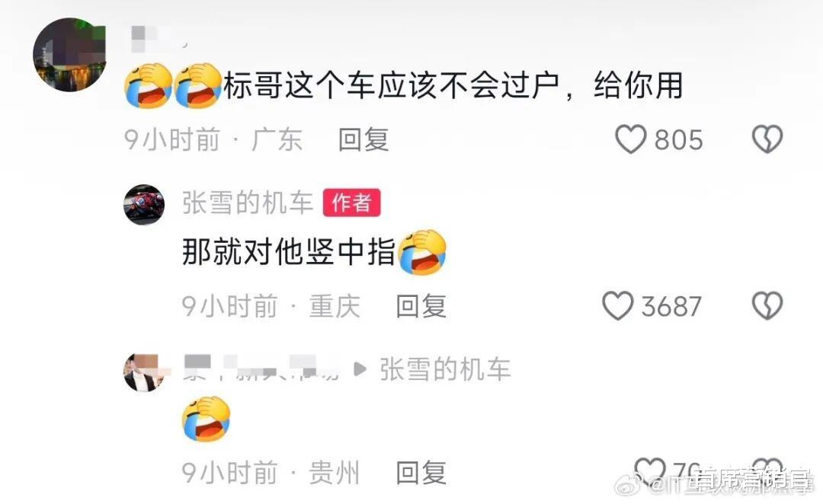
Task: Tap the red 作者 badge
Action: 351,203
